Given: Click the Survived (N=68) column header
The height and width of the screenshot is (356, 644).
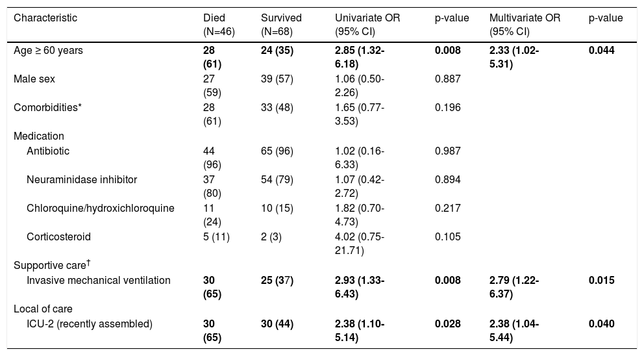Looking at the screenshot, I should tap(280, 24).
